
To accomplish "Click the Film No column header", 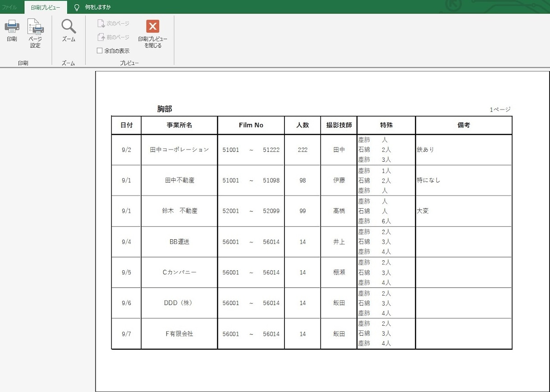I will click(251, 125).
